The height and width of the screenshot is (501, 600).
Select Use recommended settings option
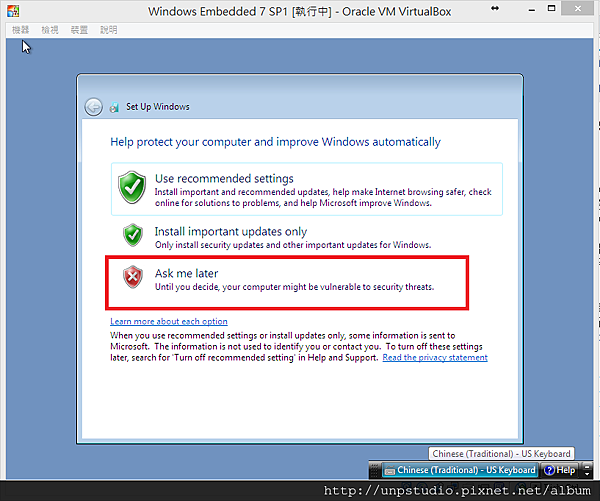tap(307, 189)
